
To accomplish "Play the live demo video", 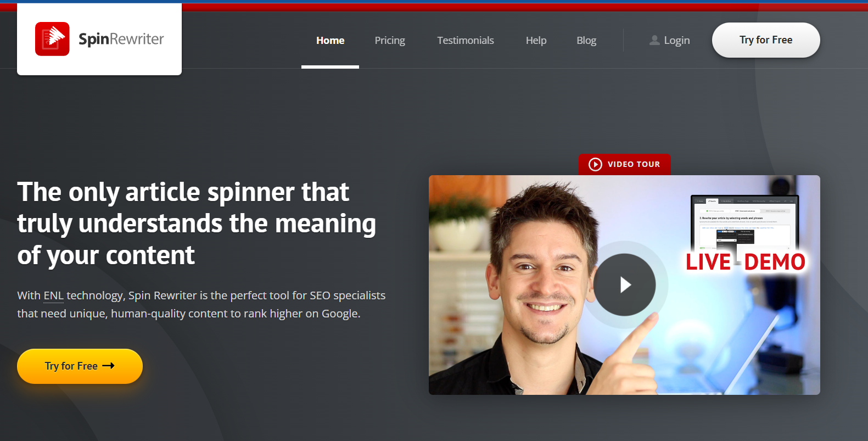I will pos(624,284).
